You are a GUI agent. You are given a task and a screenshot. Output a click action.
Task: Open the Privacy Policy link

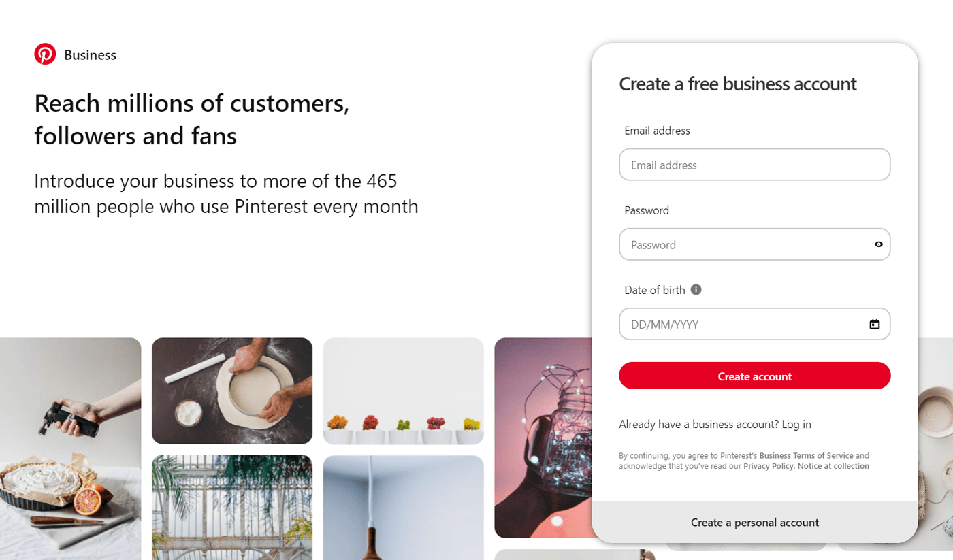(x=768, y=465)
